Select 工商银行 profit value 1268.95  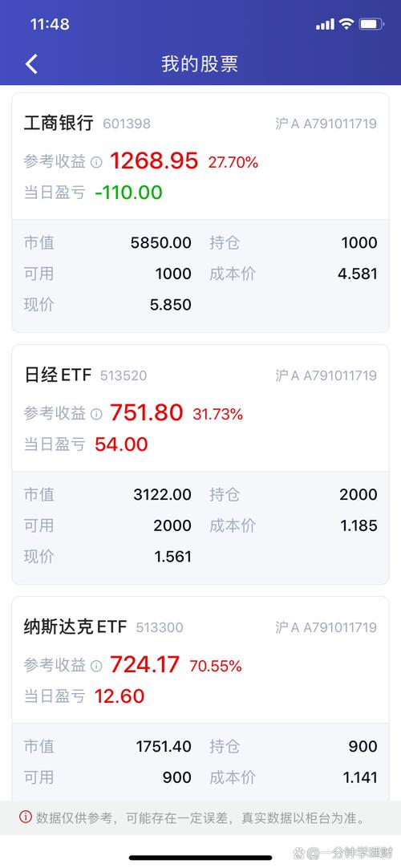click(x=154, y=161)
